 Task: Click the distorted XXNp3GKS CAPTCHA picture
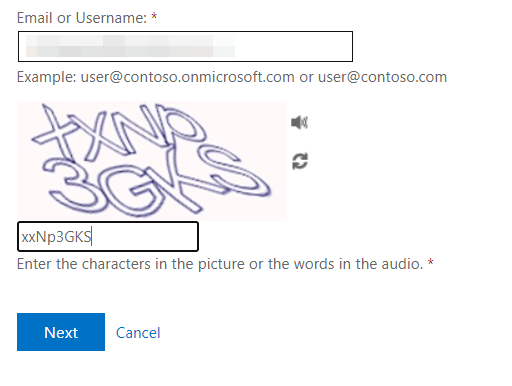(152, 161)
